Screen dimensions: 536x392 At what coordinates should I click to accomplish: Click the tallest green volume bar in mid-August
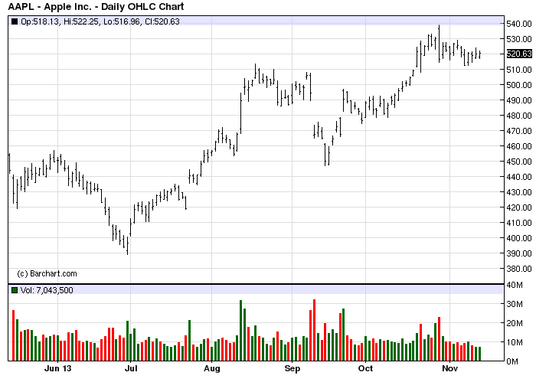240,330
